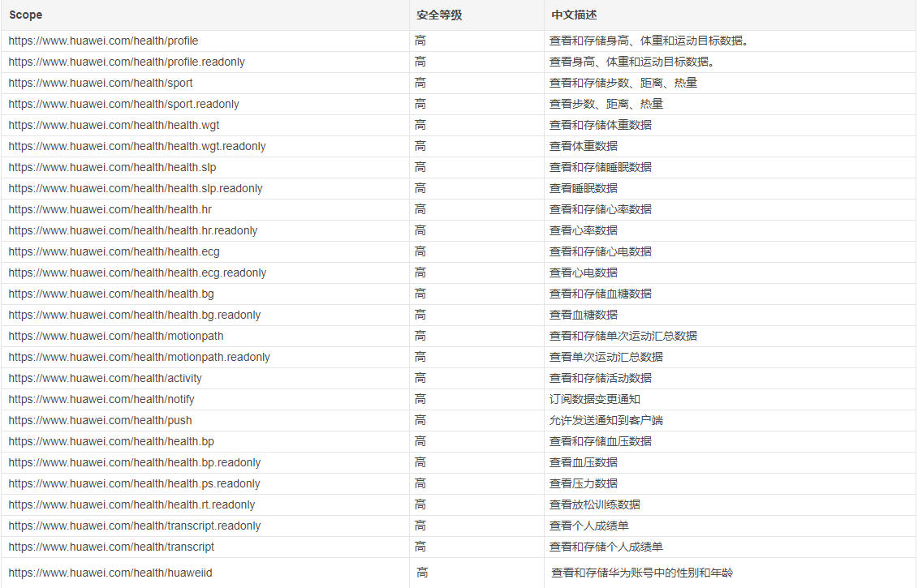Click description 查看和存储心率数据
The width and height of the screenshot is (918, 588).
point(600,209)
